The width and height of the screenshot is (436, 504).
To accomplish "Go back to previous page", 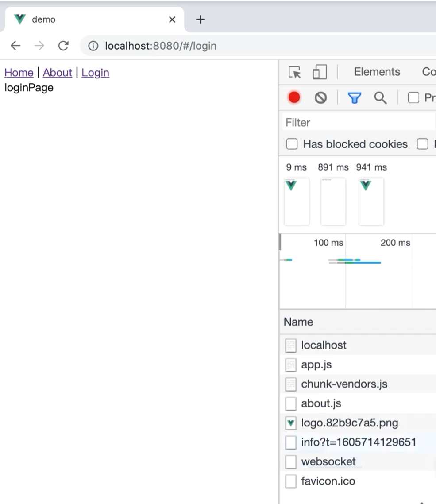I will tap(15, 46).
